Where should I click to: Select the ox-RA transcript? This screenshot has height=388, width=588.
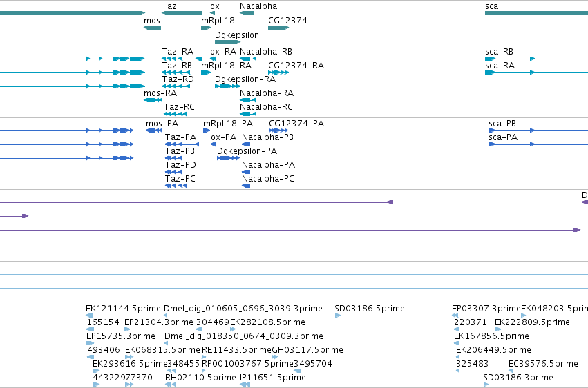tap(213, 59)
